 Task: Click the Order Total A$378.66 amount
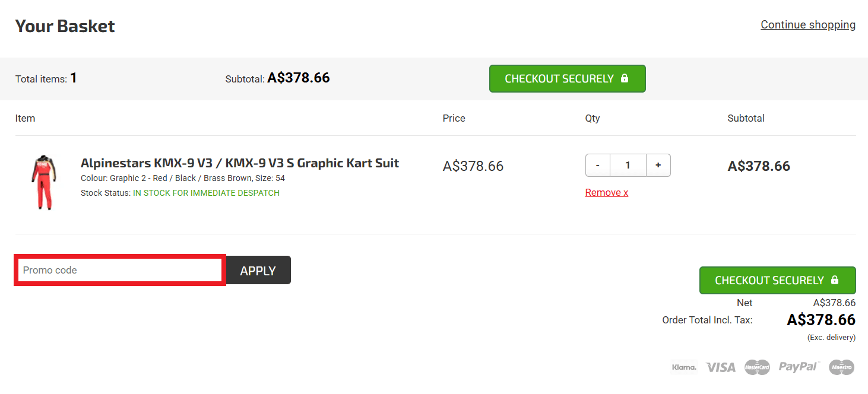click(x=821, y=320)
